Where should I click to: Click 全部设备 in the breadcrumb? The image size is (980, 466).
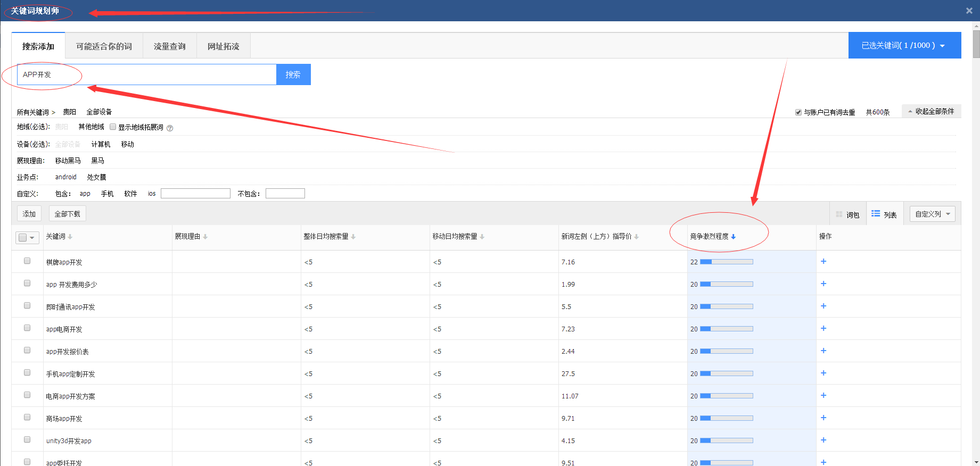99,112
